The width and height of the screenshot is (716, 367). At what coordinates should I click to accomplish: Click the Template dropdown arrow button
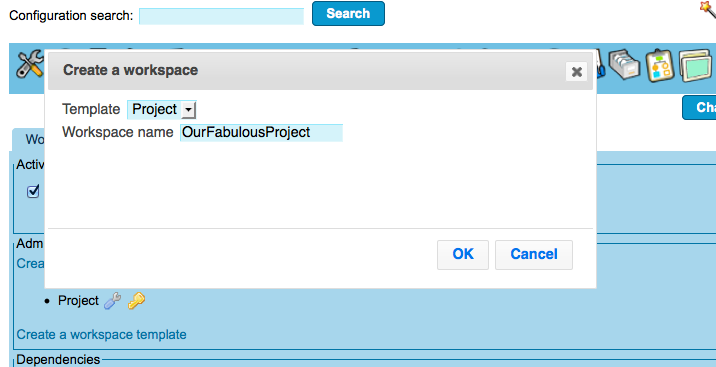tap(188, 110)
